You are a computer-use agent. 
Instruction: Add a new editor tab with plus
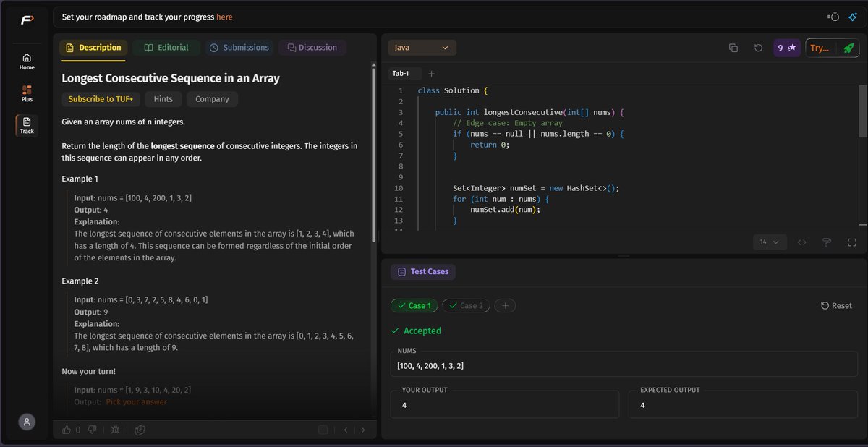432,74
